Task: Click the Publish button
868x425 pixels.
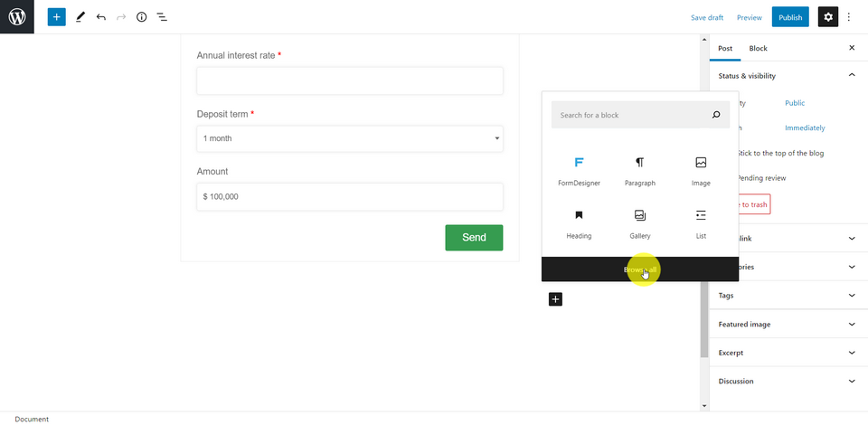Action: click(790, 17)
